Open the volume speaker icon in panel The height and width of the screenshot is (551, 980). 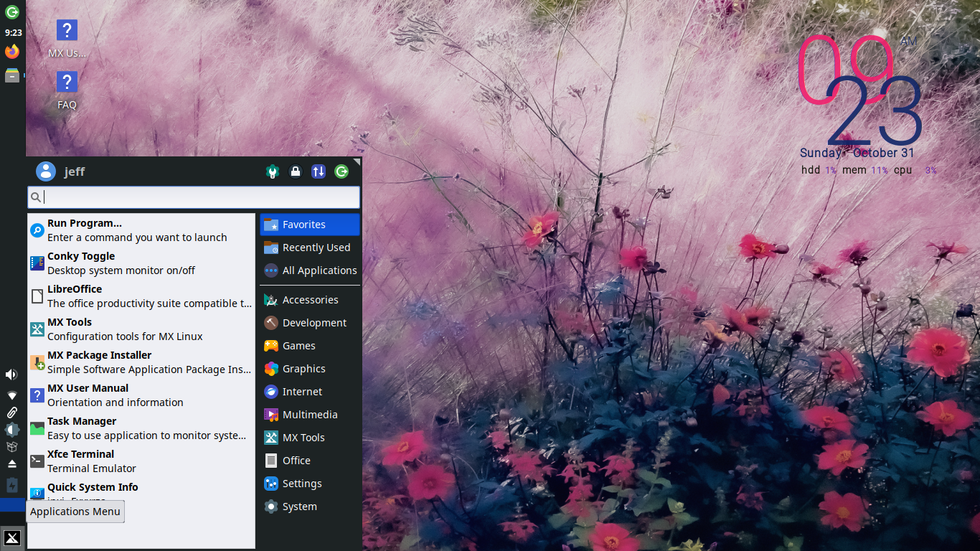click(11, 375)
